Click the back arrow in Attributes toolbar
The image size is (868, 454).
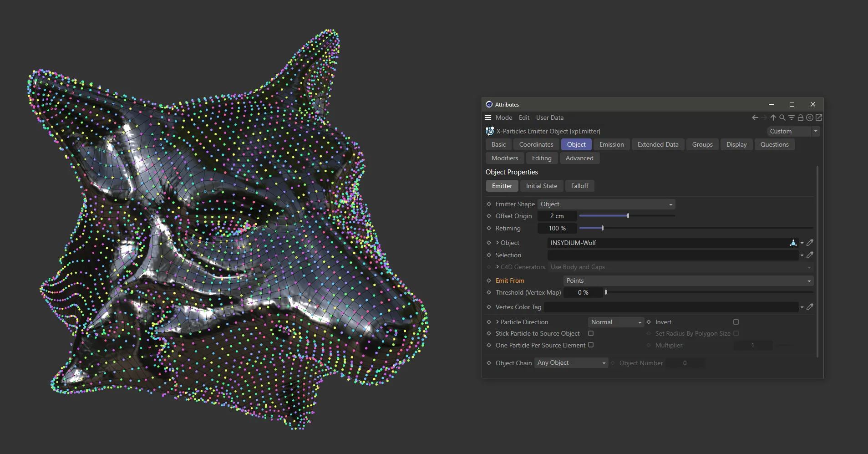coord(755,117)
